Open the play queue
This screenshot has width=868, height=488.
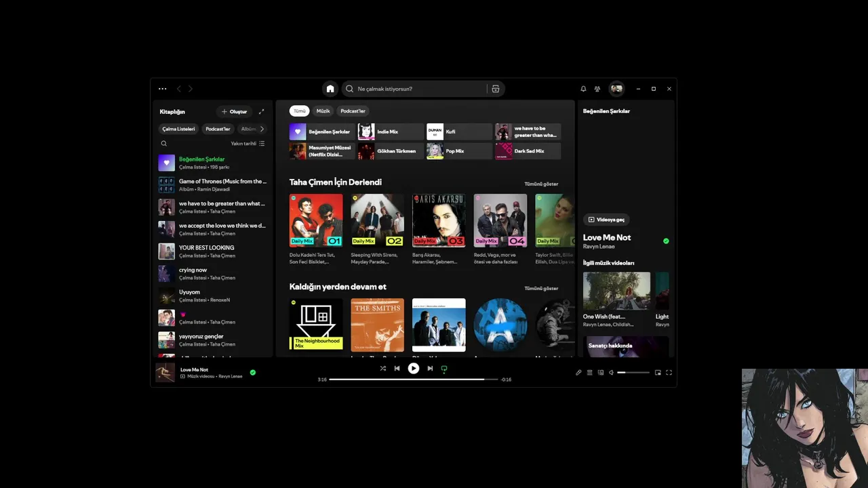589,372
